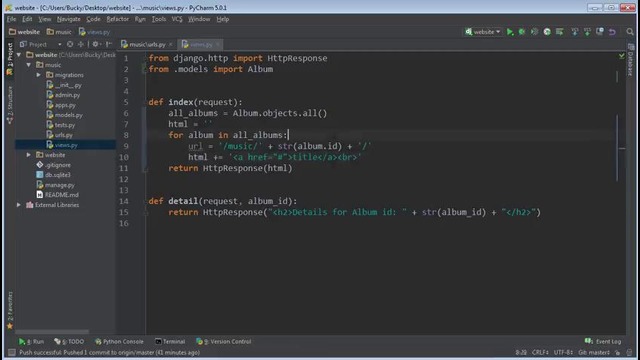The image size is (640, 360).
Task: Click the purple revert undo icon
Action: click(612, 32)
